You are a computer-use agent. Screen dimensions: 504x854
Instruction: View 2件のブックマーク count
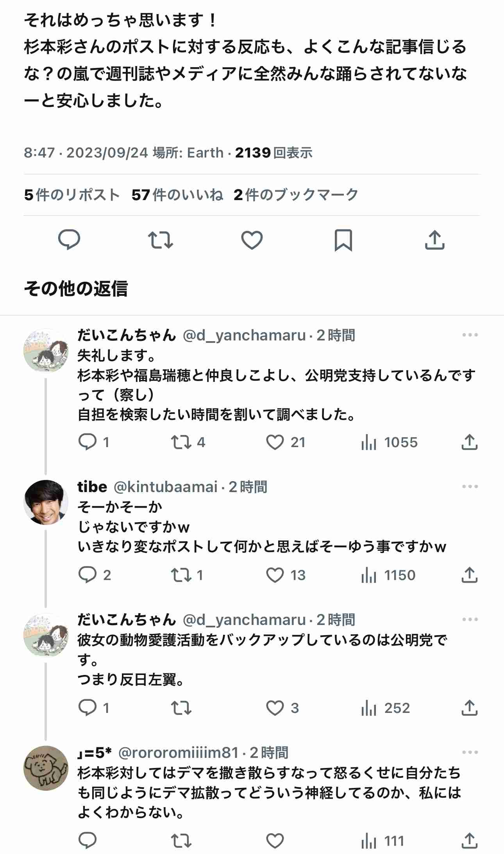[296, 195]
